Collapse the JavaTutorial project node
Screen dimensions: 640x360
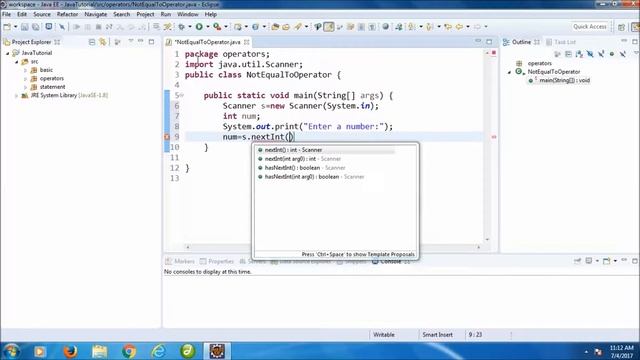(7, 53)
